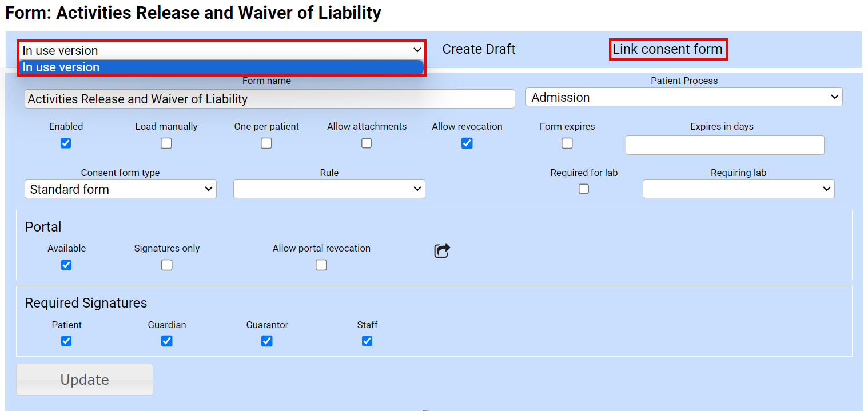This screenshot has height=411, width=868.
Task: Expand the Consent form type dropdown
Action: click(121, 189)
